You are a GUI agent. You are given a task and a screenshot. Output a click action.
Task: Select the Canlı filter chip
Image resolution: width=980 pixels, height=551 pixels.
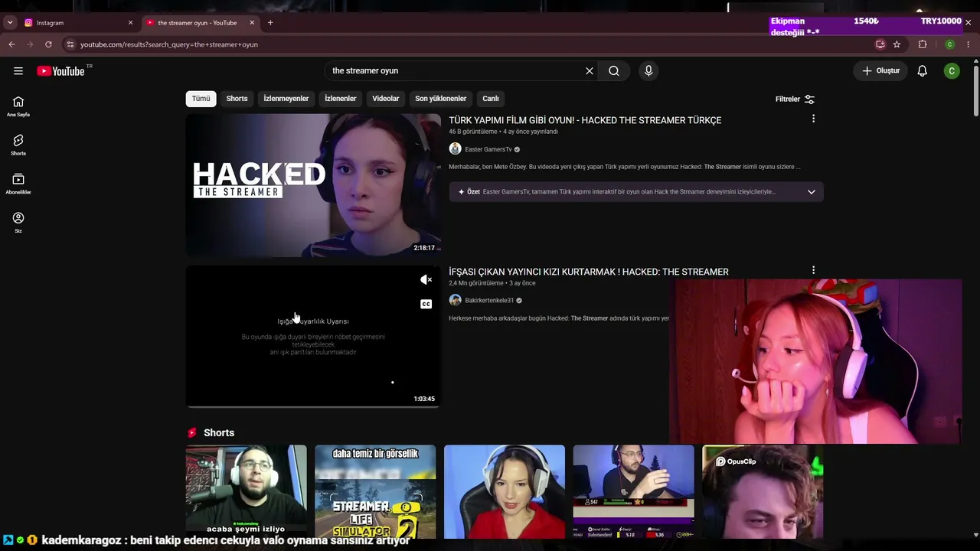coord(491,99)
